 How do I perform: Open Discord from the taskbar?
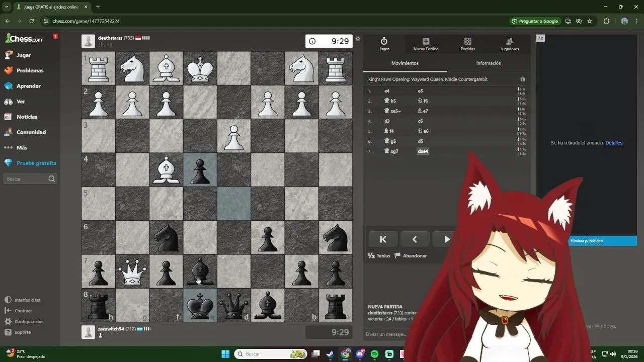[360, 354]
